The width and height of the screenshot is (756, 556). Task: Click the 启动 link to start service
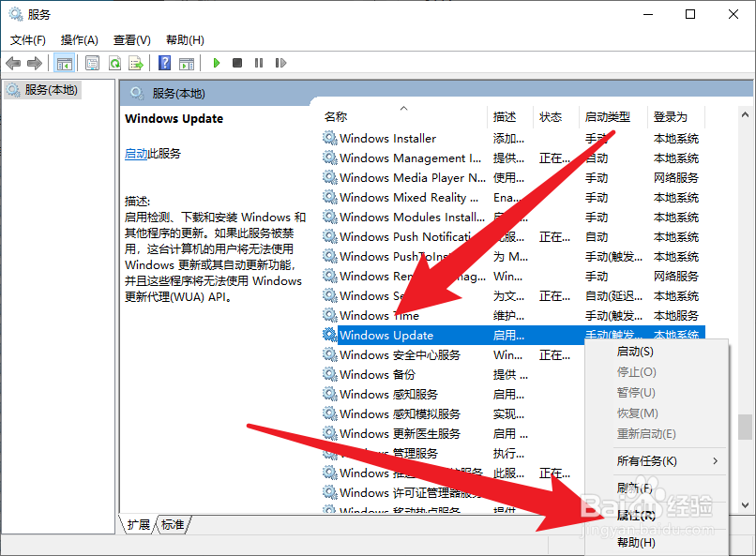coord(136,154)
